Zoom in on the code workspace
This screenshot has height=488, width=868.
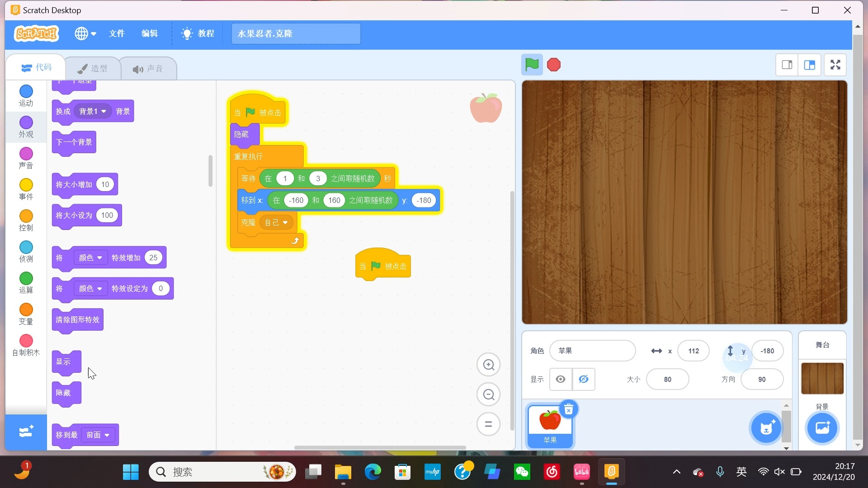488,365
